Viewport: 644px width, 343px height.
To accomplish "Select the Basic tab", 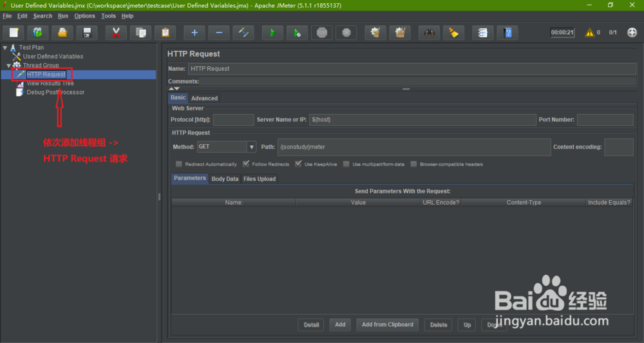I will click(178, 98).
